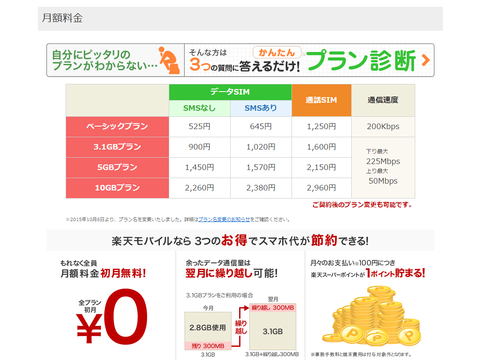Select the SMSなし sub-header

coord(199,108)
